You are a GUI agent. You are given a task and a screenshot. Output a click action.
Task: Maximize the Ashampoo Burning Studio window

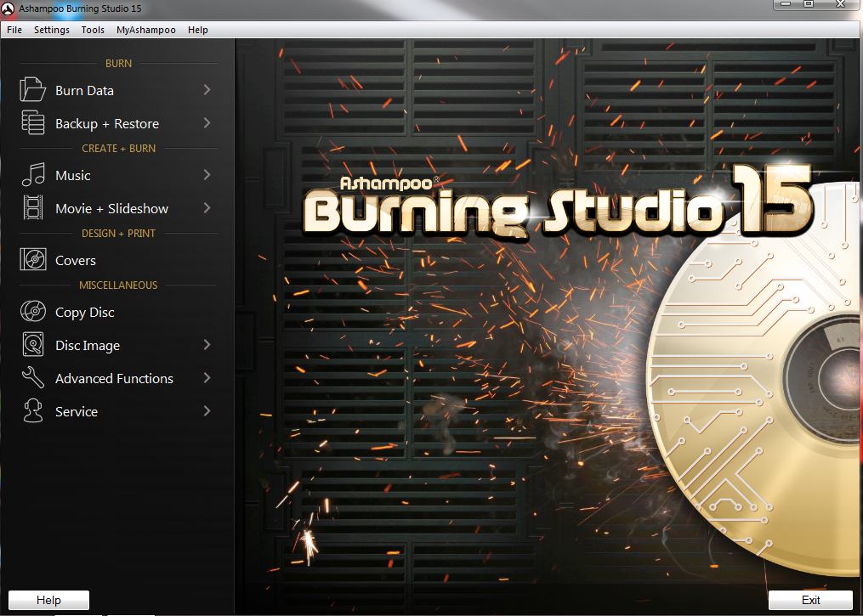tap(808, 4)
